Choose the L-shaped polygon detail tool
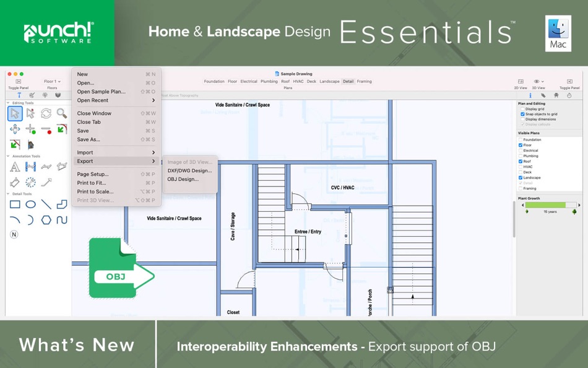 [x=62, y=204]
